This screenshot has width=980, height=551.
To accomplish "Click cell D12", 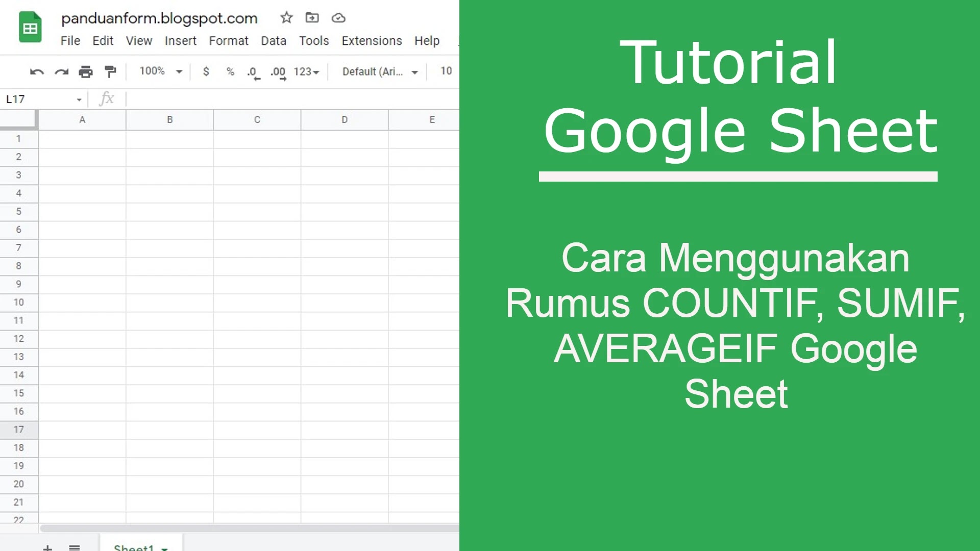I will 345,339.
